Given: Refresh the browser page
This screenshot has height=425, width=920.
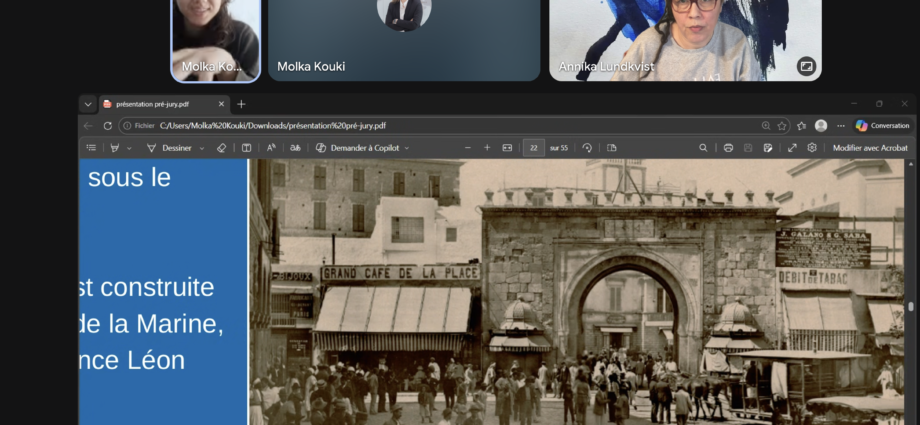Looking at the screenshot, I should 107,126.
